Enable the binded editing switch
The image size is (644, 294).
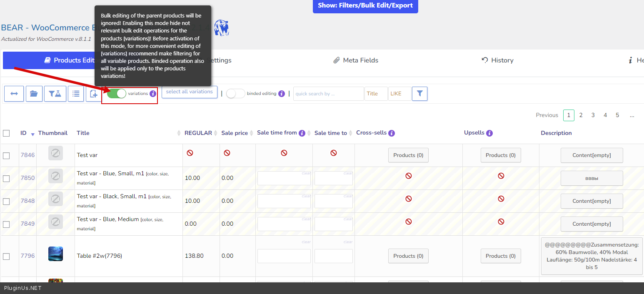click(x=235, y=94)
